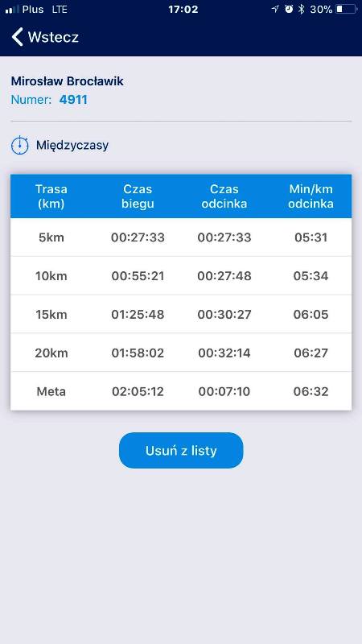The height and width of the screenshot is (644, 362).
Task: Tap the Bluetooth icon in status bar
Action: point(301,10)
